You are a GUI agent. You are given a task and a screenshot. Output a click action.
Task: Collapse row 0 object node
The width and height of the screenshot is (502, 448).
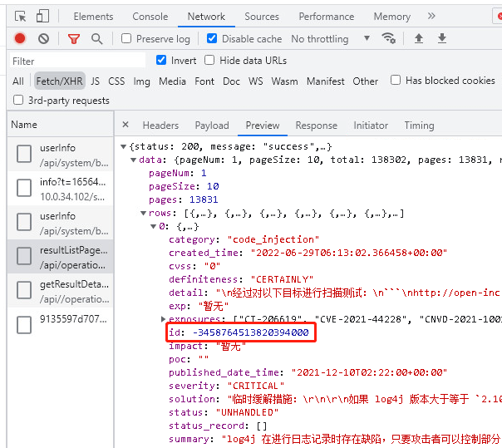point(154,226)
